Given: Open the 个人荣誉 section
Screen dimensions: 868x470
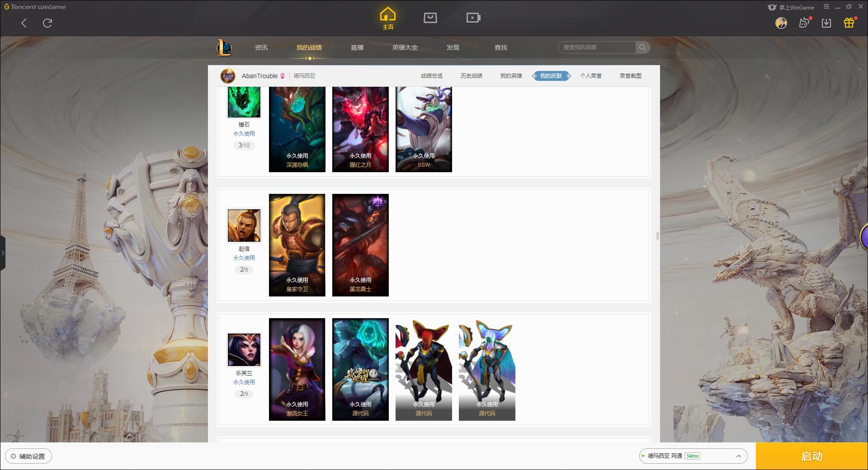Looking at the screenshot, I should point(591,76).
